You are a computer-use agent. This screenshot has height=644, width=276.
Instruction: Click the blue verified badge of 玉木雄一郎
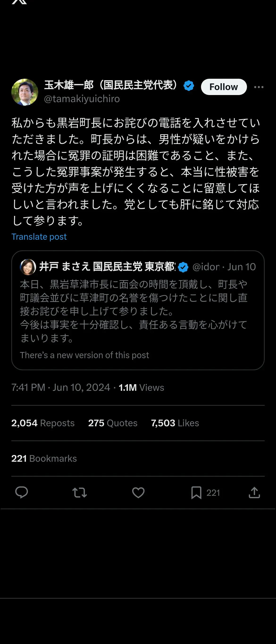pos(189,86)
